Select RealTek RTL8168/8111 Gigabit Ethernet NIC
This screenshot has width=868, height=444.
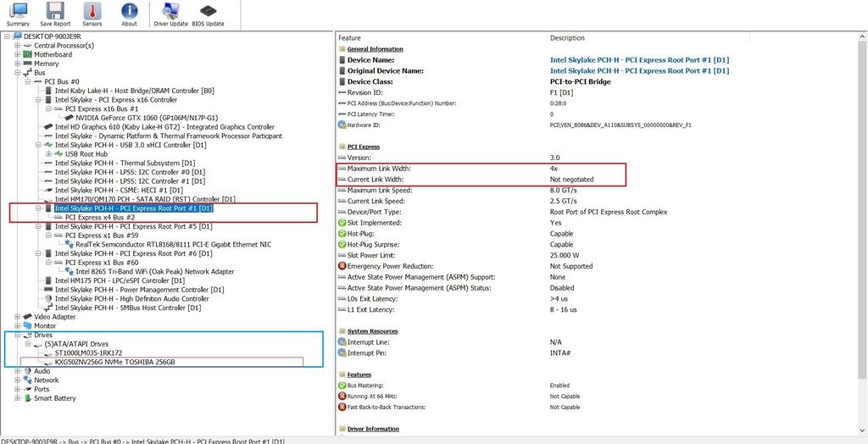tap(163, 244)
